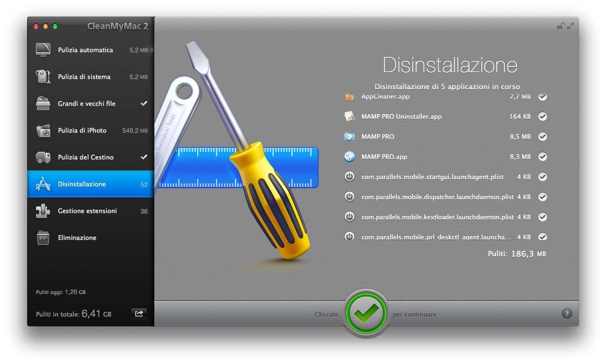Toggle checkmark for dispatcher.launchdaemon.plist
This screenshot has width=606, height=364.
pos(543,197)
